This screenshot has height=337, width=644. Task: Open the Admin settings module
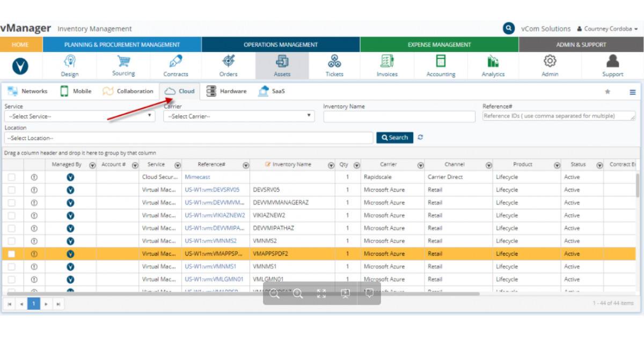(x=550, y=64)
